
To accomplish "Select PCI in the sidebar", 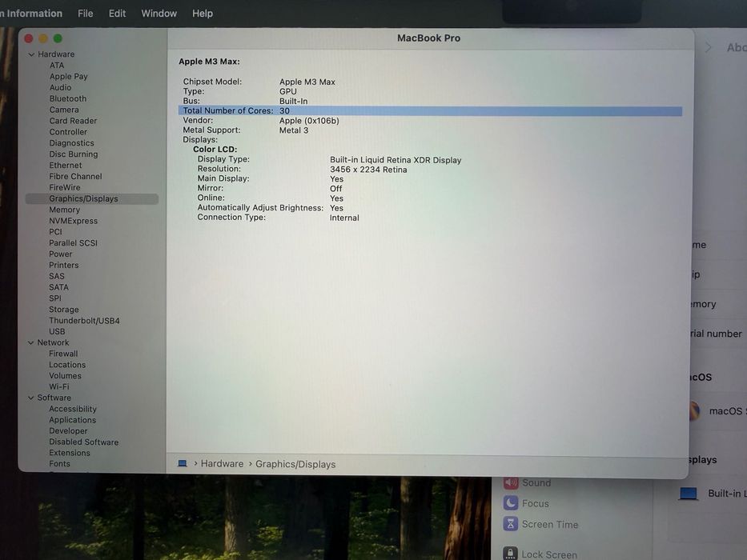I will [x=55, y=232].
